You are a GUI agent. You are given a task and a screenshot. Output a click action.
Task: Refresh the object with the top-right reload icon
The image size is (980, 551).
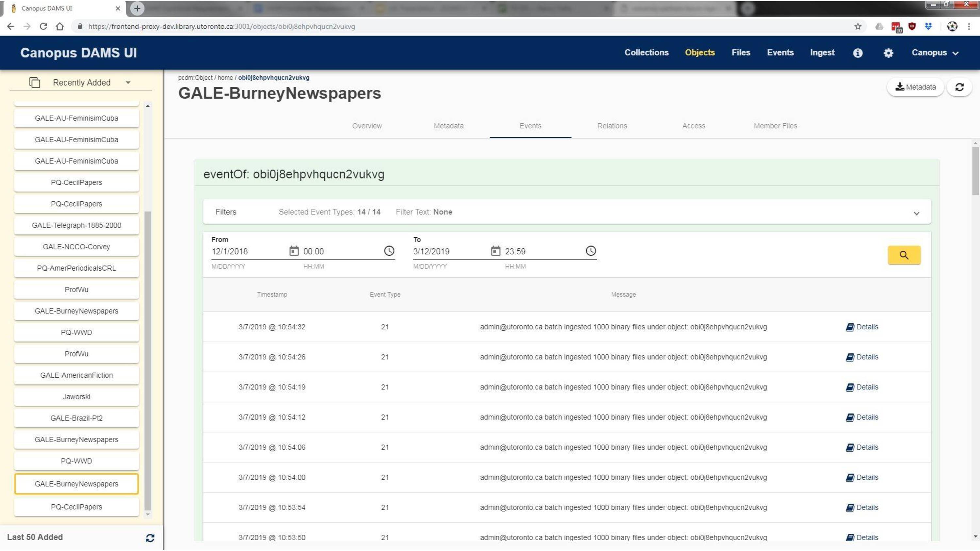click(959, 87)
